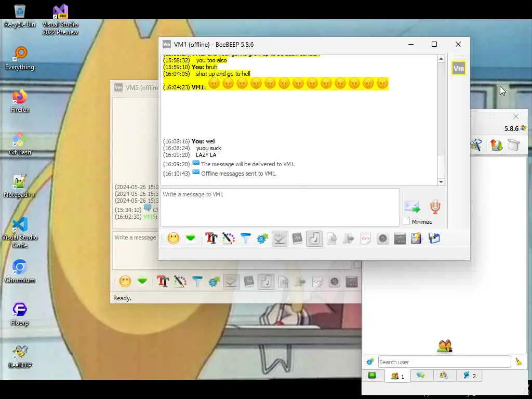
Task: Select Visual Studio 2022 Preview desktop icon
Action: pyautogui.click(x=60, y=20)
